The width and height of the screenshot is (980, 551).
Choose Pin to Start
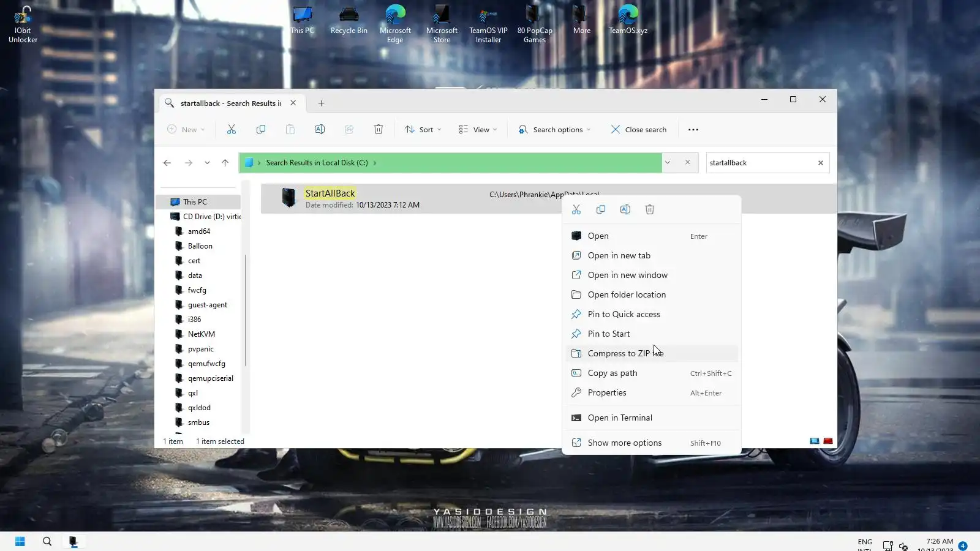(x=651, y=334)
